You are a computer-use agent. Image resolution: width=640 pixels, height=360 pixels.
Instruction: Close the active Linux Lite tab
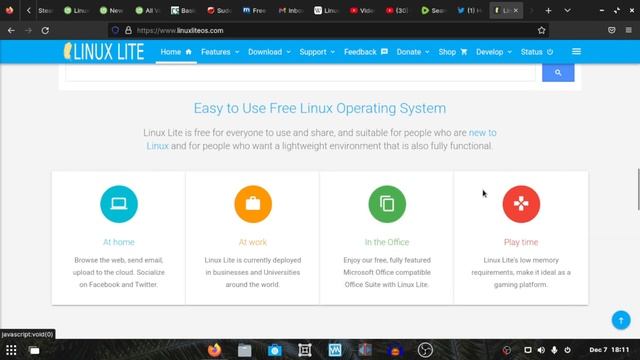point(516,11)
